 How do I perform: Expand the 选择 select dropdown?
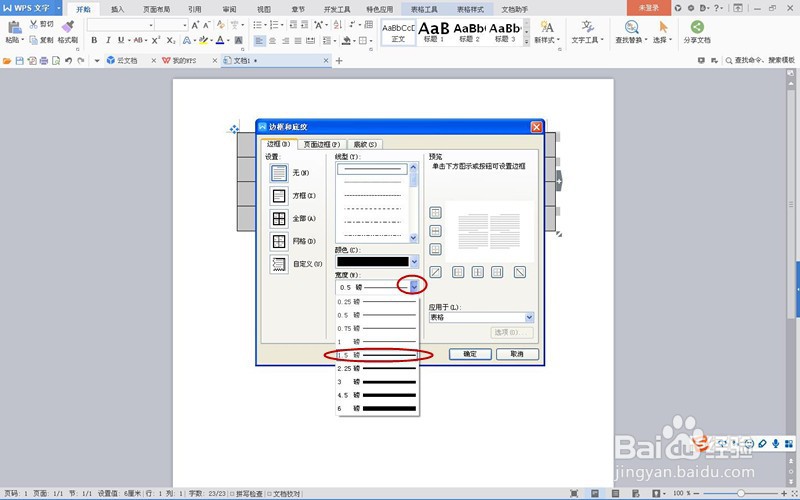[670, 40]
